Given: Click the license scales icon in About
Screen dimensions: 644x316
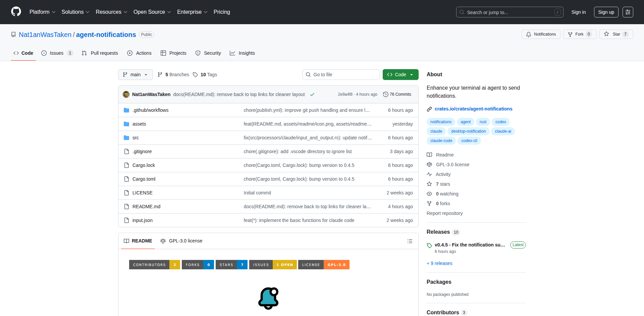Looking at the screenshot, I should (x=429, y=165).
